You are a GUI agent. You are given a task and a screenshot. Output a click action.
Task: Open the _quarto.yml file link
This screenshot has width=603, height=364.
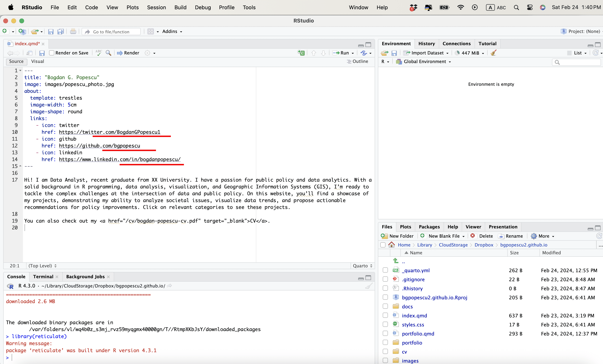click(415, 270)
